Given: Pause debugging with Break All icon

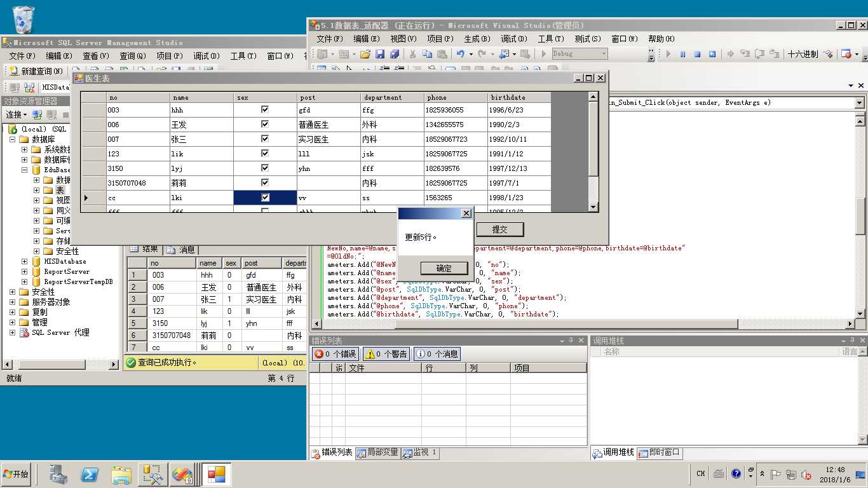Looking at the screenshot, I should click(x=683, y=54).
